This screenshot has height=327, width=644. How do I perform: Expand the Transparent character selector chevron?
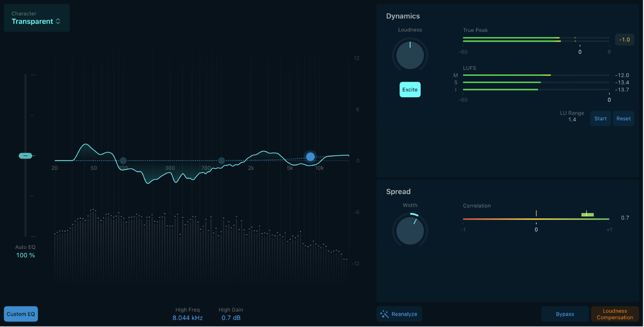pyautogui.click(x=58, y=21)
